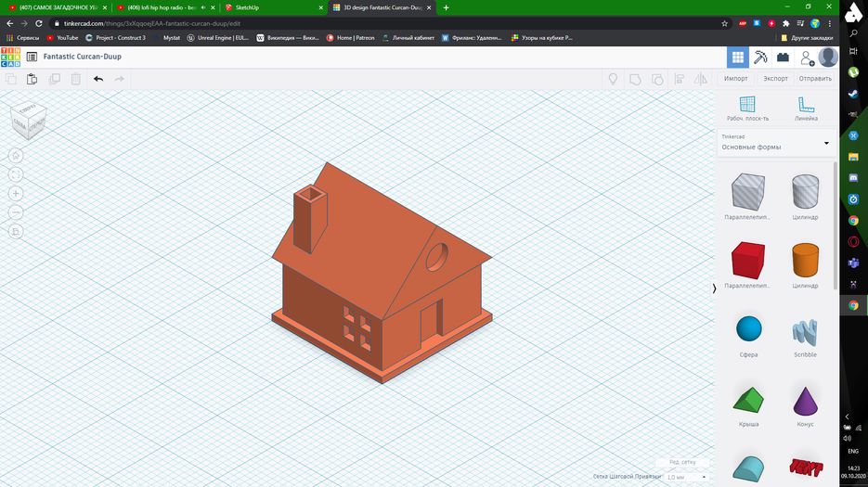Viewport: 868px width, 487px height.
Task: Select the Линейка ruler tool
Action: 806,105
